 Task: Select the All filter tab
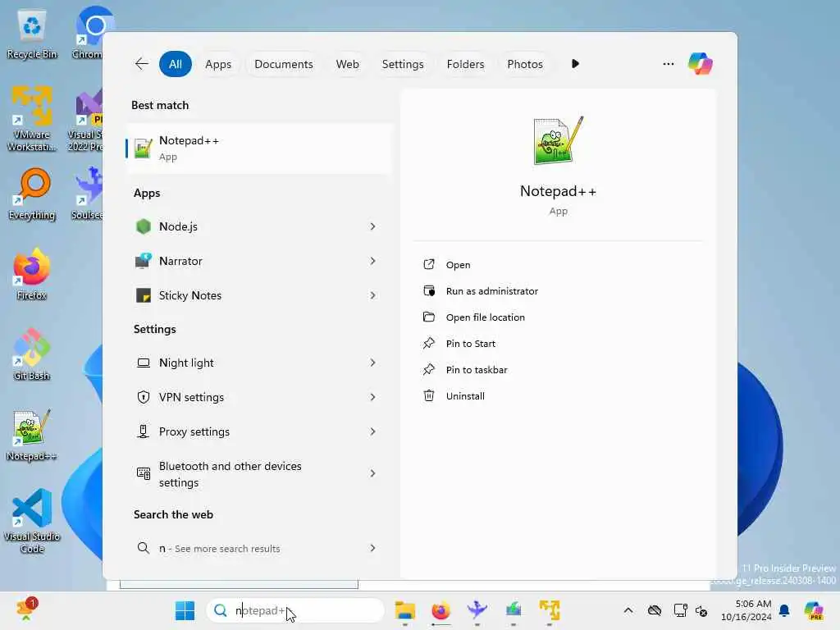click(176, 64)
